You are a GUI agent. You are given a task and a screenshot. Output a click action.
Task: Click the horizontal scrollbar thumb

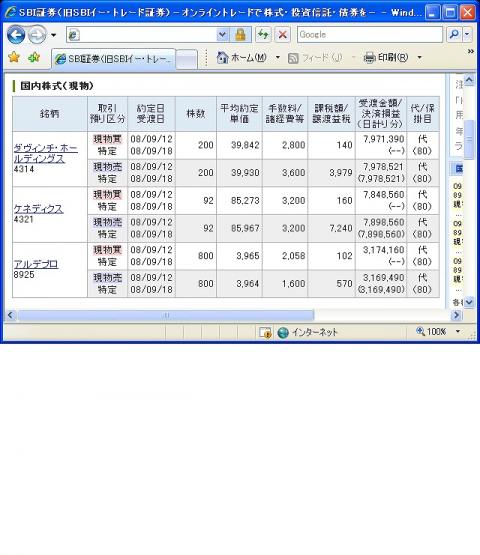click(166, 315)
